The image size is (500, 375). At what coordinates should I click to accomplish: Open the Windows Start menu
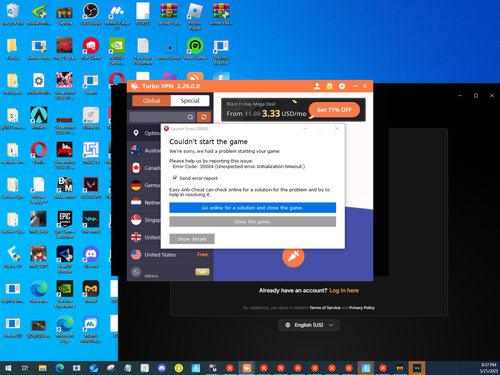pos(8,368)
